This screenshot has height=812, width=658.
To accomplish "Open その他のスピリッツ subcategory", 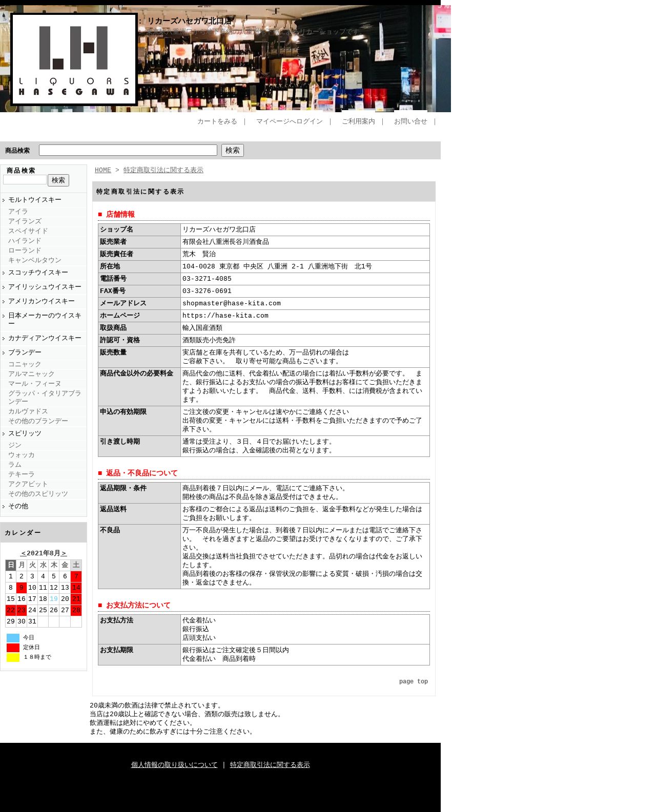I will pyautogui.click(x=38, y=494).
